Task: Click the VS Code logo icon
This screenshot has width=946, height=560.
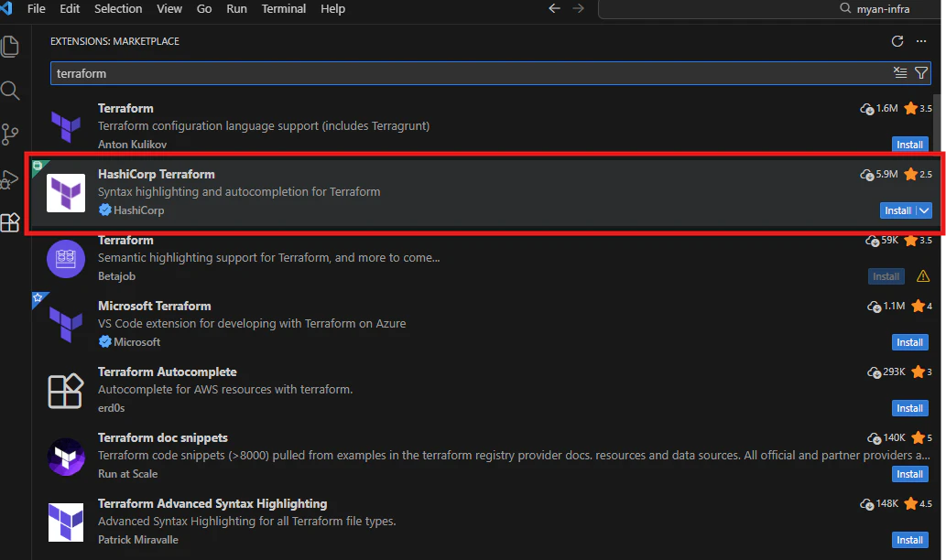Action: (6, 8)
